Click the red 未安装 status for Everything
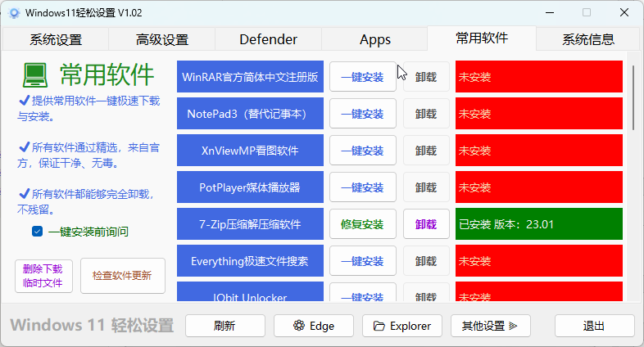 pyautogui.click(x=539, y=261)
